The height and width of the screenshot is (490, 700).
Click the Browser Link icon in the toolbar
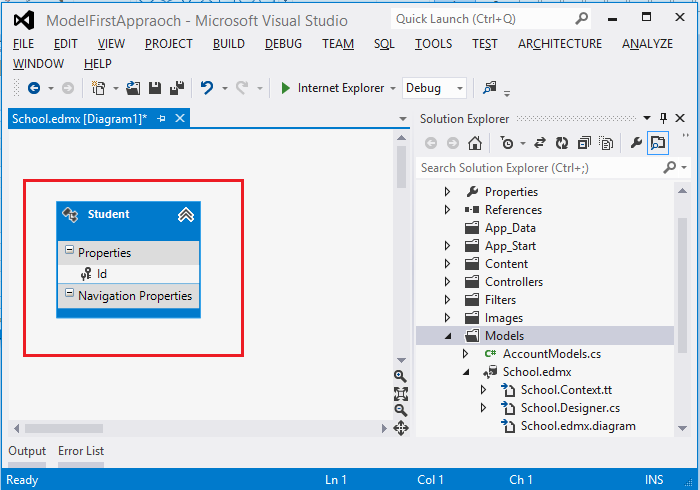click(490, 87)
